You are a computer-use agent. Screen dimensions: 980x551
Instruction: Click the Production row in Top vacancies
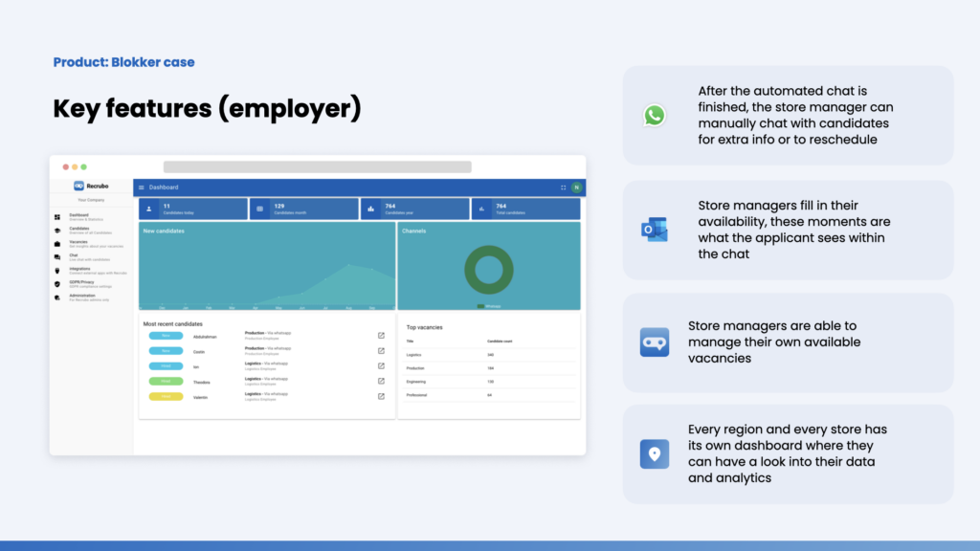489,368
